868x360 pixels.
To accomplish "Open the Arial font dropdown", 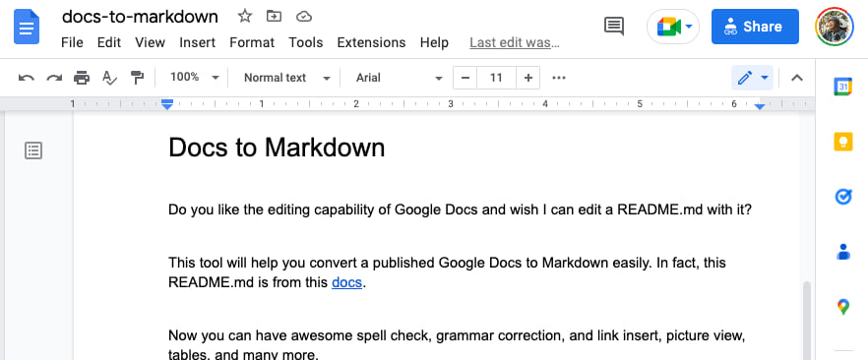I will [x=400, y=78].
